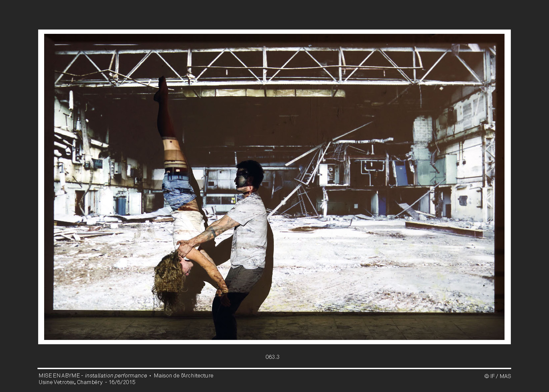
Task: Click the man's tattooed forearm
Action: pos(208,234)
